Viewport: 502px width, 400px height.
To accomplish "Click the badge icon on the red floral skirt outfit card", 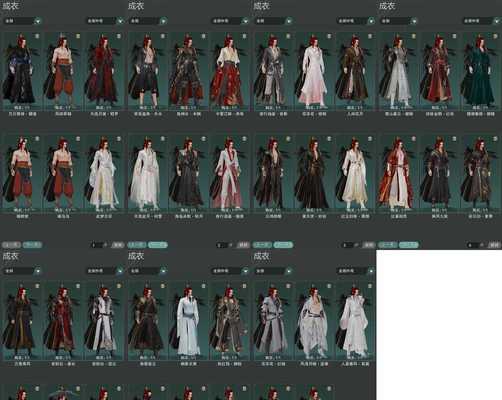I will click(244, 36).
